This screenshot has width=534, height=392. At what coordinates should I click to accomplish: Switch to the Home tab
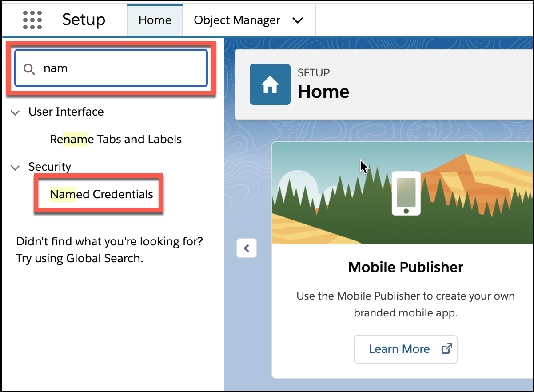click(x=155, y=20)
